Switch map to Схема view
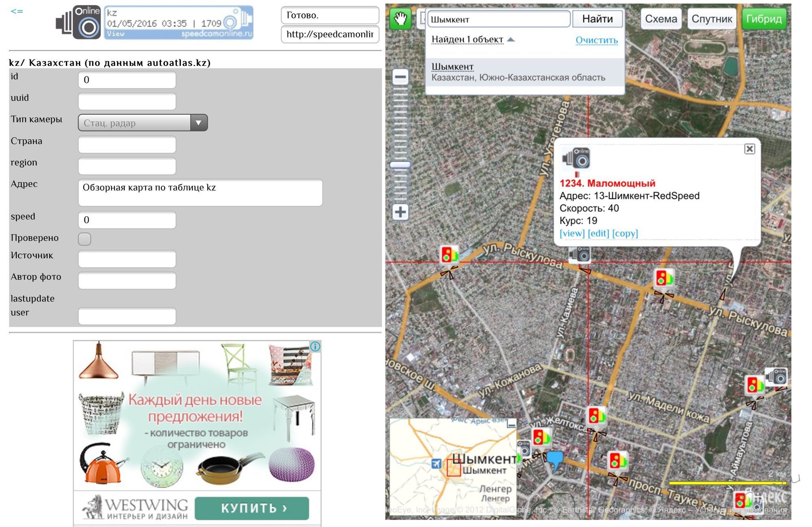The width and height of the screenshot is (812, 527). pos(661,19)
